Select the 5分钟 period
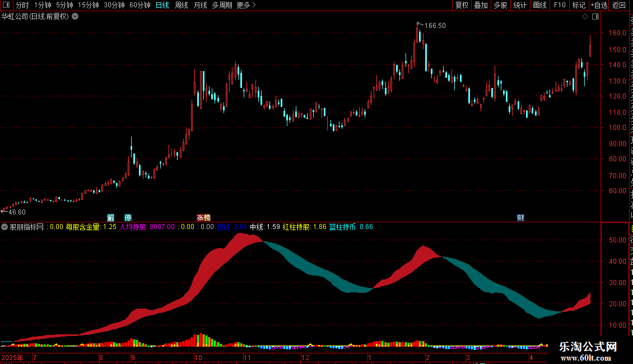 [x=64, y=5]
